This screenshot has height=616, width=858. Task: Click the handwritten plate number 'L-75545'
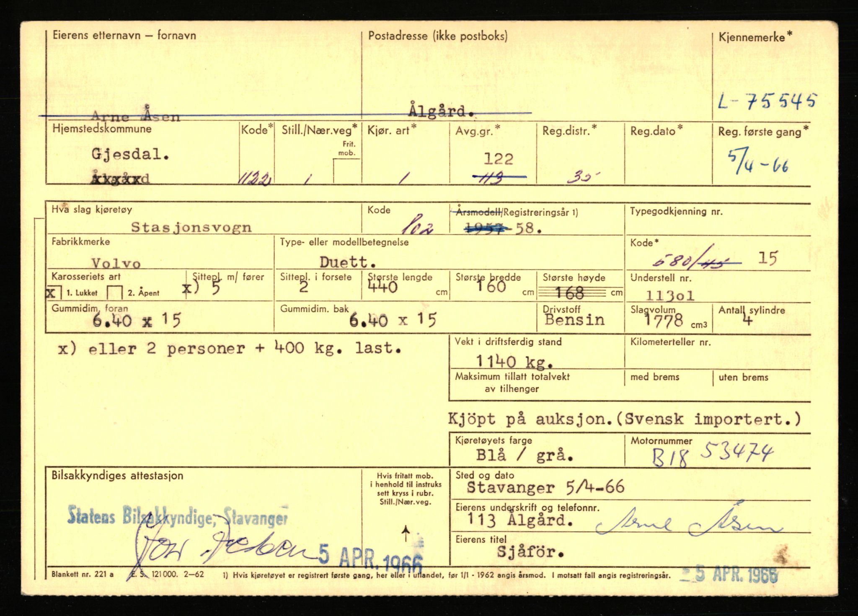(x=767, y=101)
